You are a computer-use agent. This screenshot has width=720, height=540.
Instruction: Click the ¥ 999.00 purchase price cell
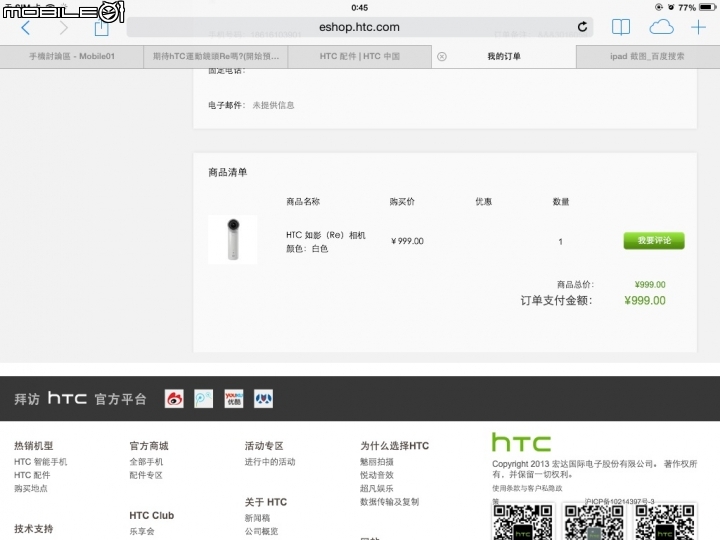[407, 241]
